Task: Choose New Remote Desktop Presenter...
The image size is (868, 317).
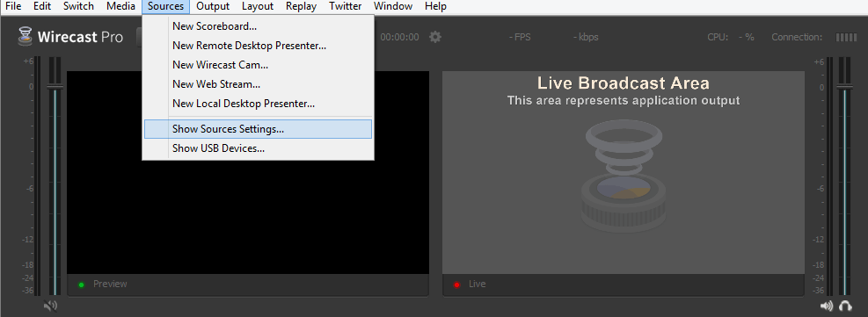Action: pos(258,46)
